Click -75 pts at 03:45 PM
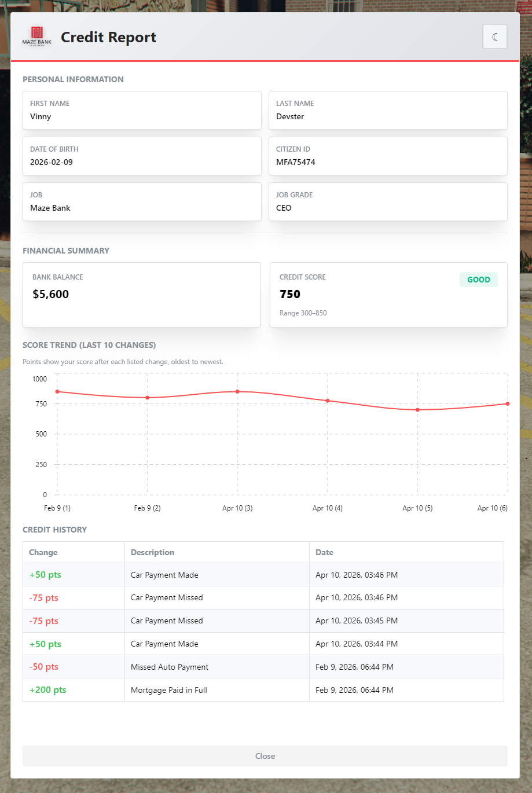This screenshot has height=793, width=532. pos(44,621)
